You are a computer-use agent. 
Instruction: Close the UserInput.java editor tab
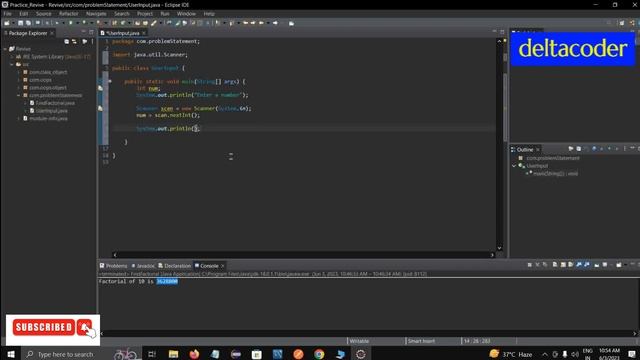click(x=144, y=33)
